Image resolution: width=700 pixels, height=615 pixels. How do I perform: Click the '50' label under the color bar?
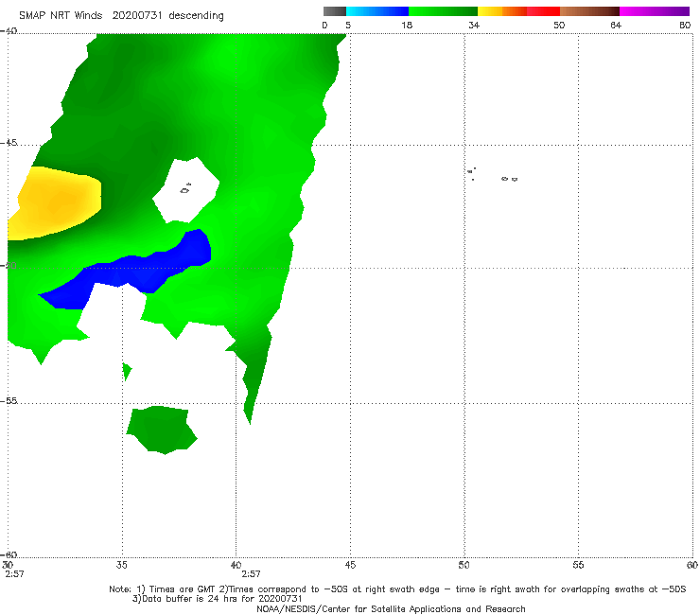tap(559, 25)
